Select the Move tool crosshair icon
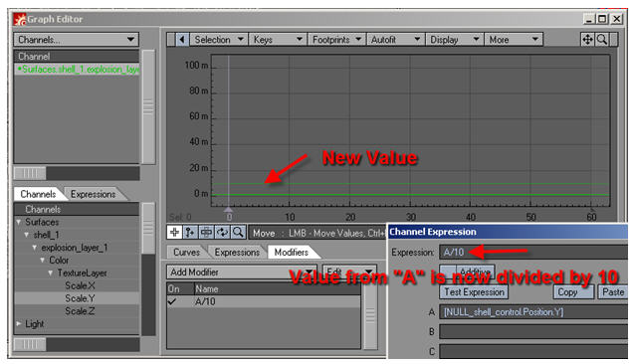This screenshot has height=364, width=633. click(174, 232)
